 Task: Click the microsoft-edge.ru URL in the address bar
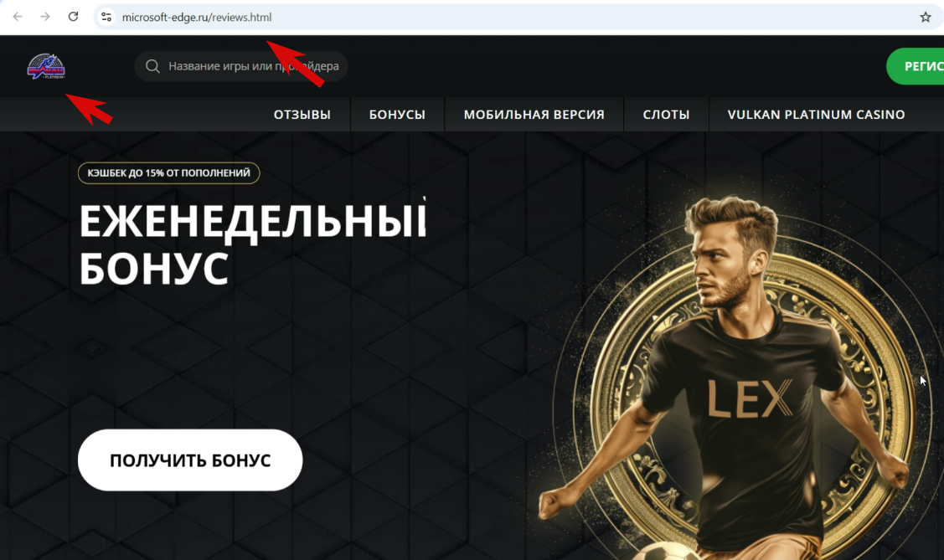[197, 18]
